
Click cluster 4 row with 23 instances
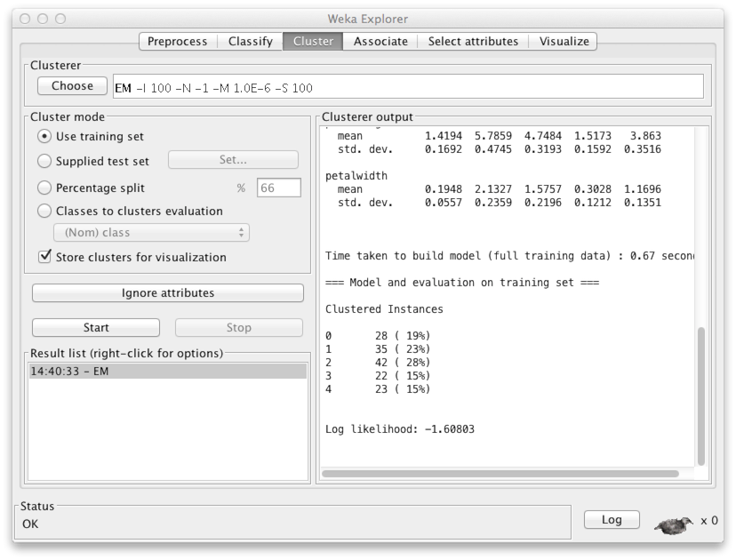(378, 389)
